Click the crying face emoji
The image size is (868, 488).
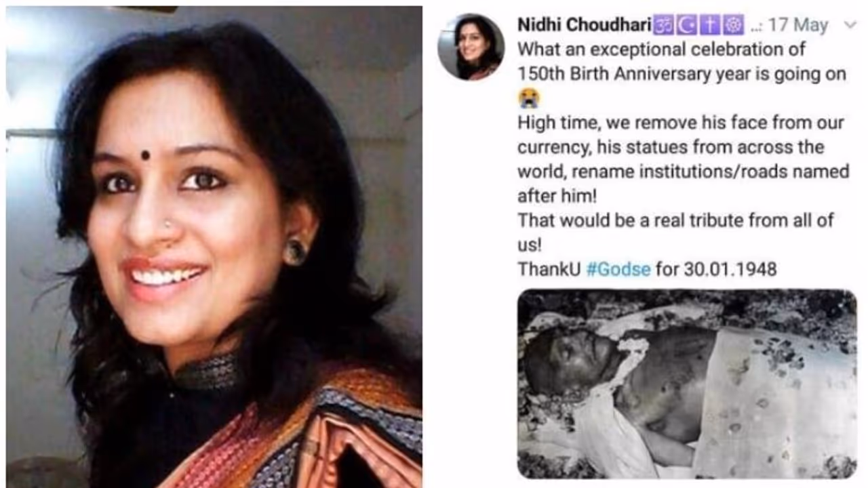[x=528, y=98]
